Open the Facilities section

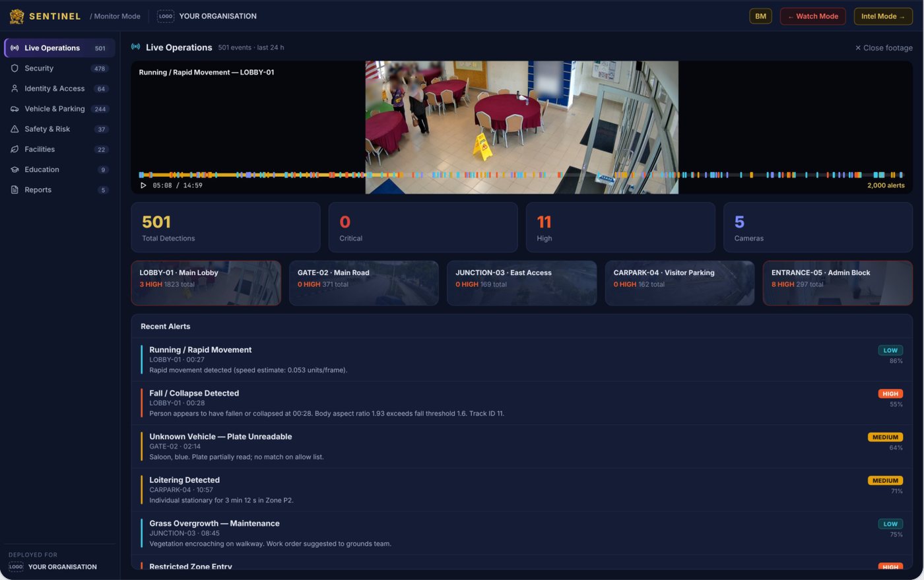tap(59, 149)
